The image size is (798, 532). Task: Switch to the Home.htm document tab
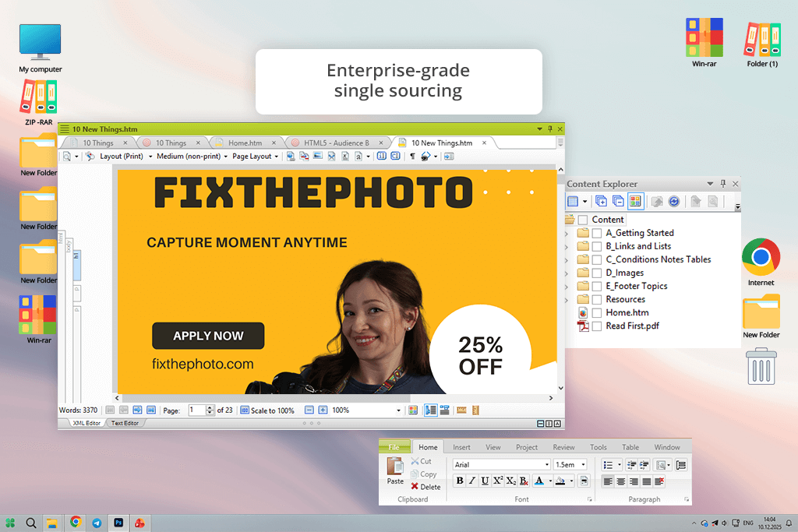click(x=245, y=143)
